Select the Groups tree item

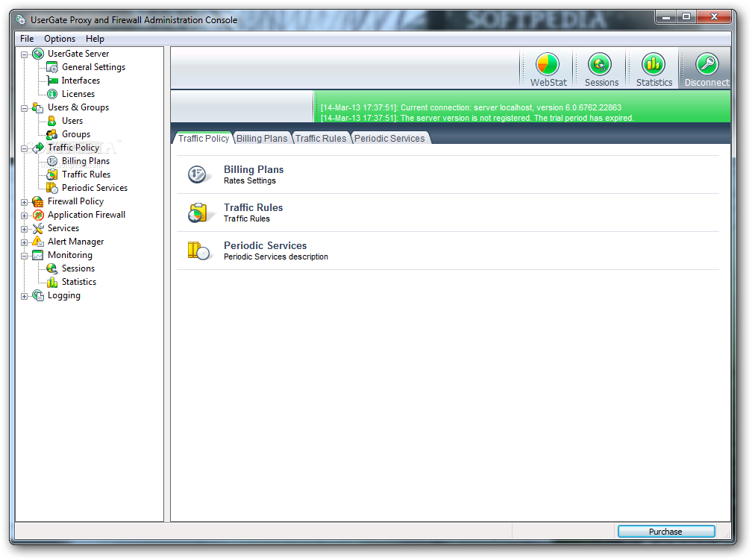76,134
